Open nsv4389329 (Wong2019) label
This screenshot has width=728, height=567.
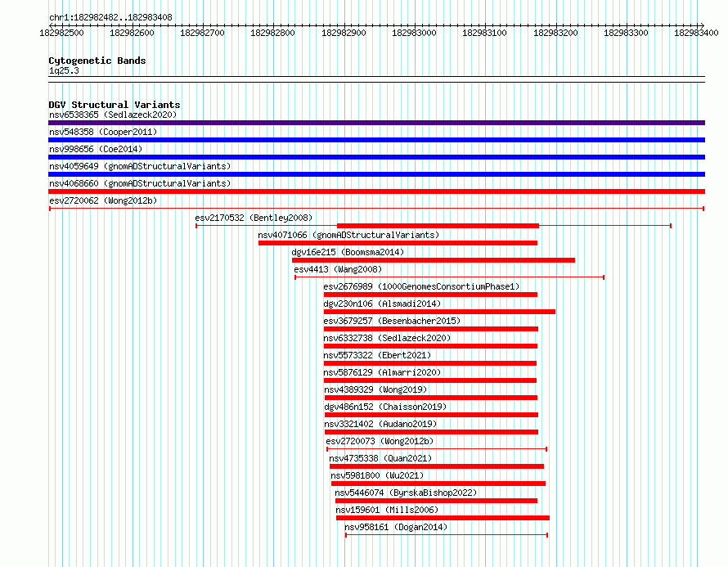click(375, 389)
